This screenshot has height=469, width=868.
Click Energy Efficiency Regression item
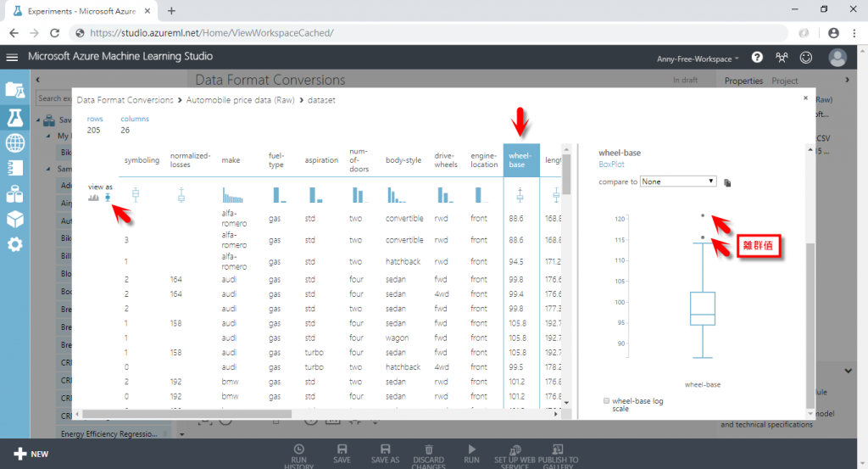(x=109, y=433)
